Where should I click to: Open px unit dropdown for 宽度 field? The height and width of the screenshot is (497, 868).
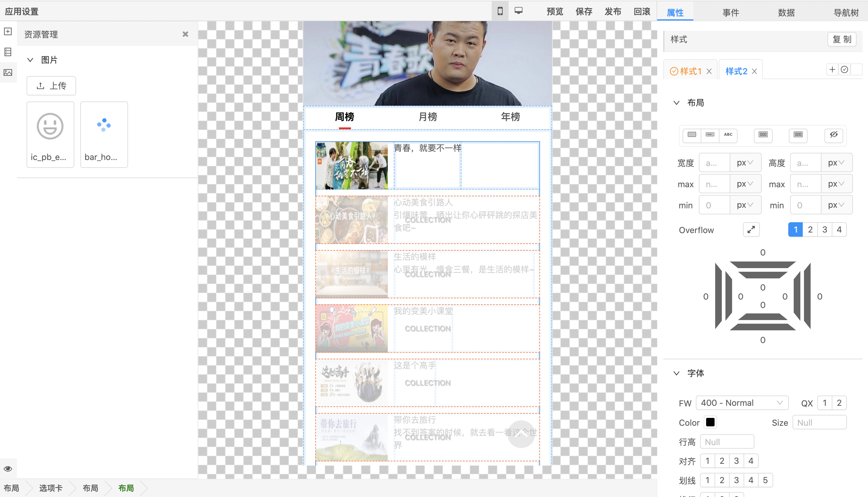[x=744, y=163]
